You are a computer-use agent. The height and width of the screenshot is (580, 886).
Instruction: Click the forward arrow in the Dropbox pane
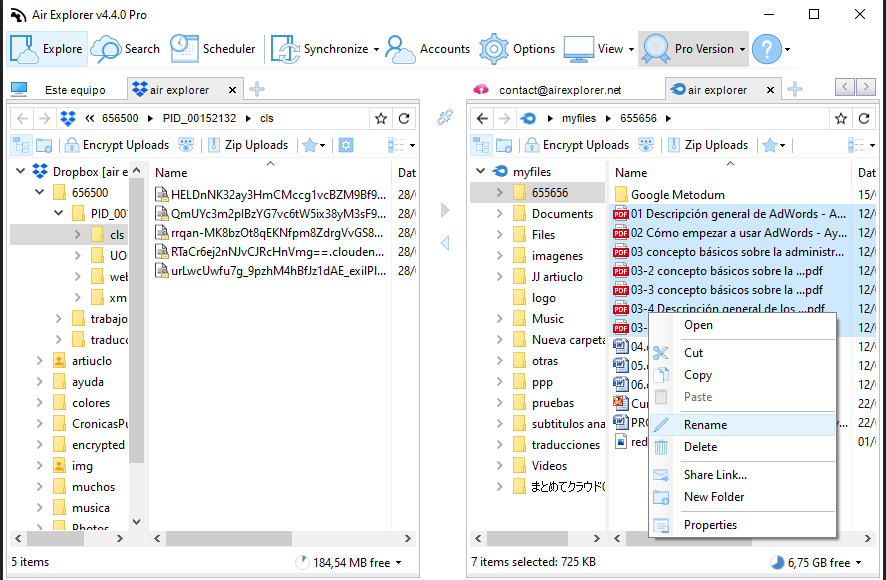[x=45, y=118]
